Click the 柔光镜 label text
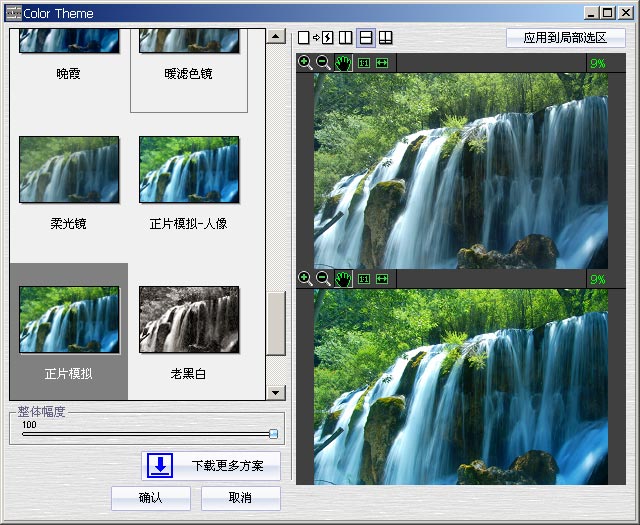The height and width of the screenshot is (525, 640). (x=68, y=224)
